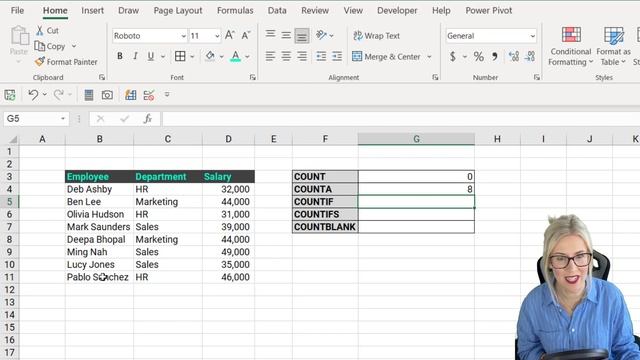This screenshot has width=640, height=360.
Task: Open the File tab
Action: coord(17,11)
